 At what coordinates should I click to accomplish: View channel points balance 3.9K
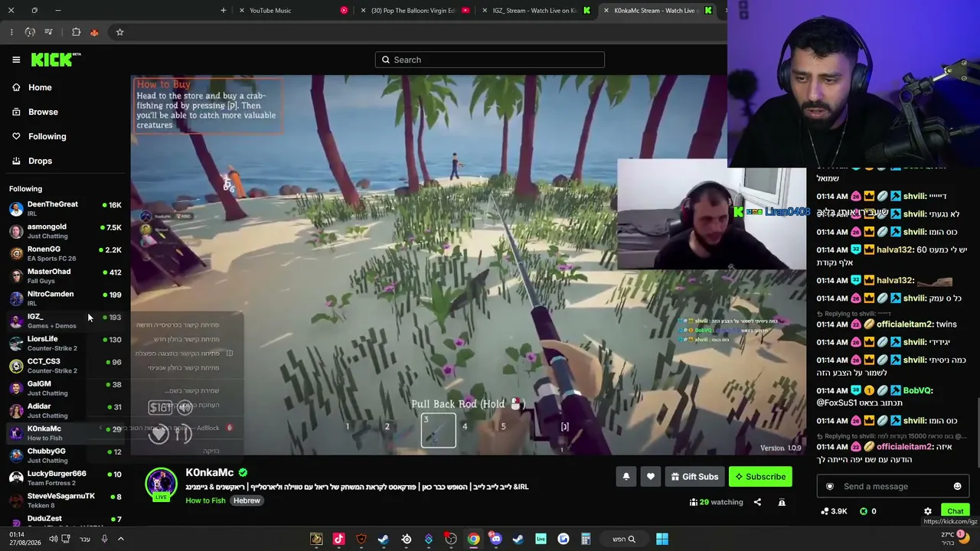coord(834,511)
